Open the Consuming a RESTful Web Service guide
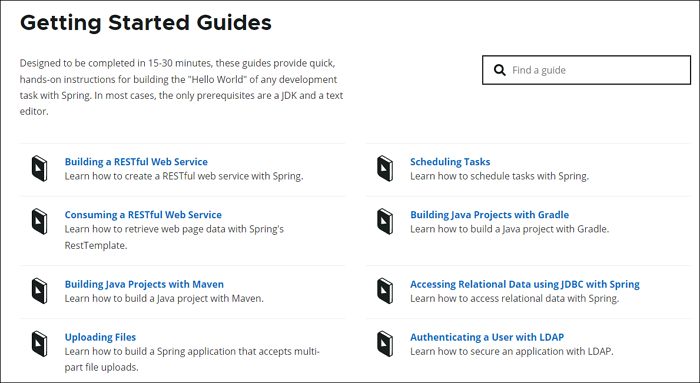The width and height of the screenshot is (700, 383). [143, 215]
